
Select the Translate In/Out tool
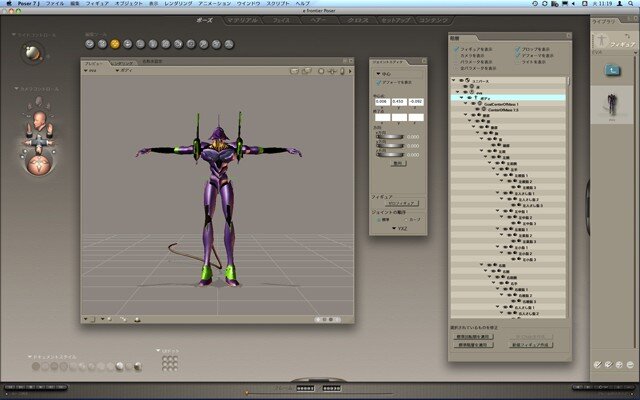(128, 44)
